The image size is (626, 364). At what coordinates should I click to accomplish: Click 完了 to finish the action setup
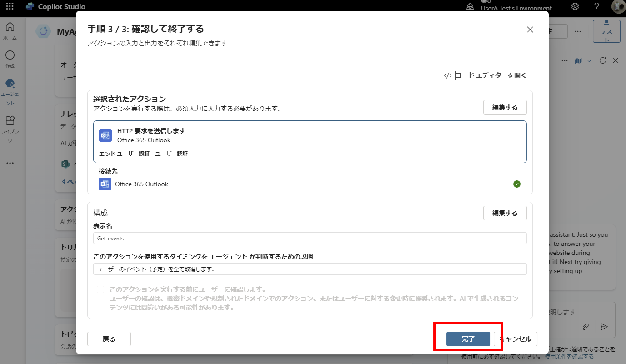[x=468, y=339]
